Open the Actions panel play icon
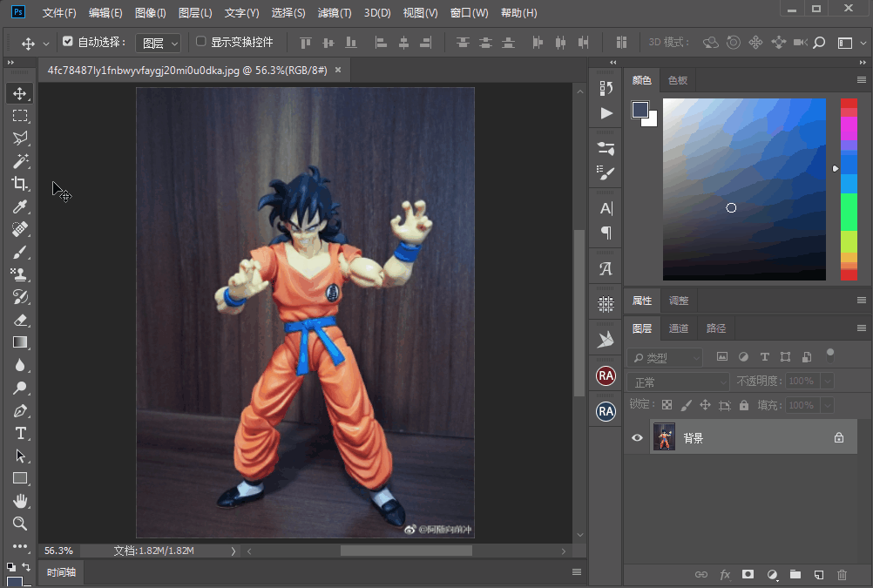Screen dimensions: 873x588 pyautogui.click(x=606, y=113)
